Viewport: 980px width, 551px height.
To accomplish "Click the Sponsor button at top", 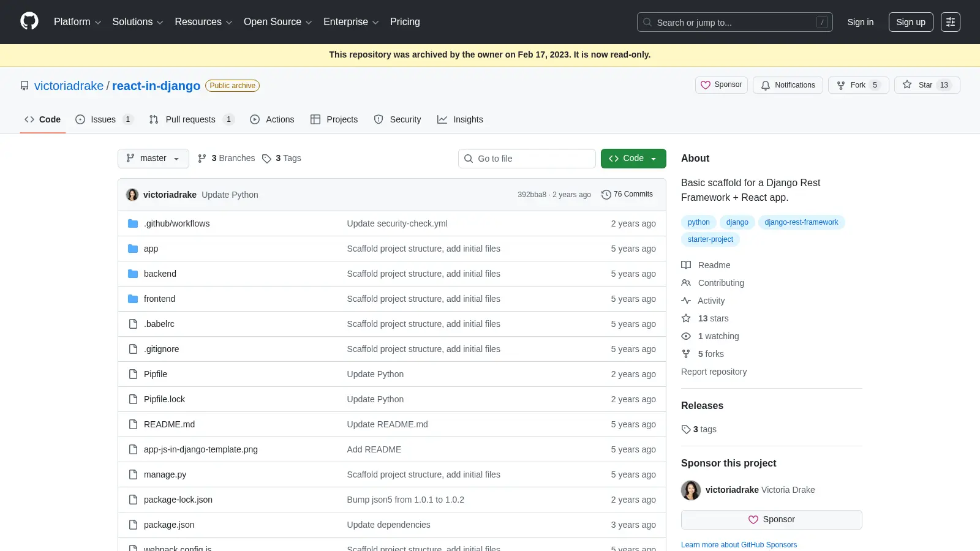I will 722,85.
